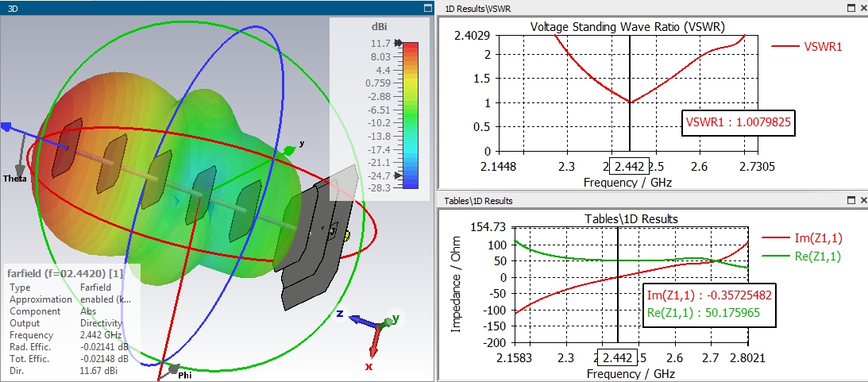Close the 1D Results\VSWR window

point(863,8)
